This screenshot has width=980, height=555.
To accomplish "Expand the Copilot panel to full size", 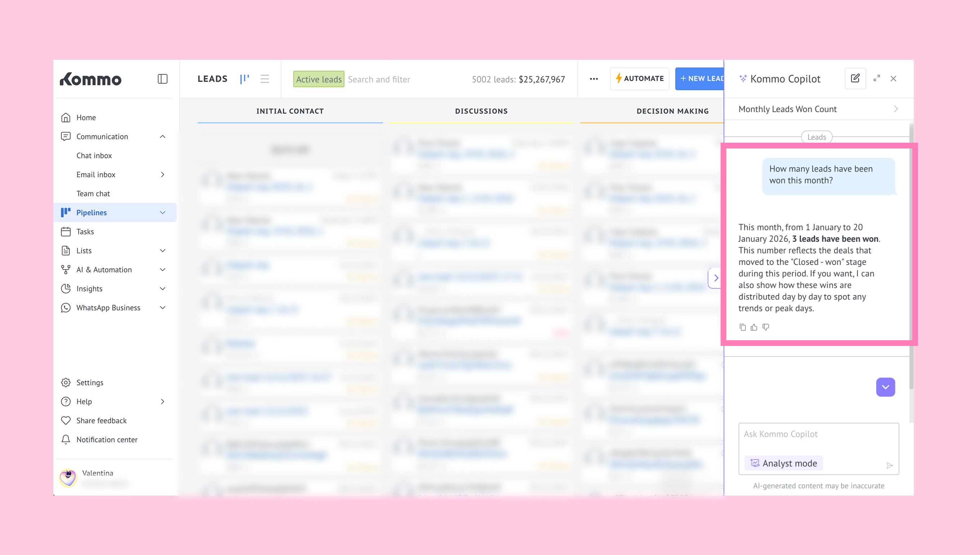I will pos(877,79).
